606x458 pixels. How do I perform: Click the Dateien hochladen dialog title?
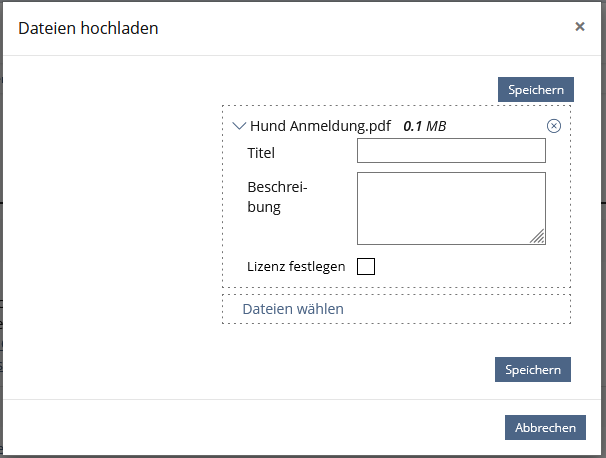(x=89, y=28)
